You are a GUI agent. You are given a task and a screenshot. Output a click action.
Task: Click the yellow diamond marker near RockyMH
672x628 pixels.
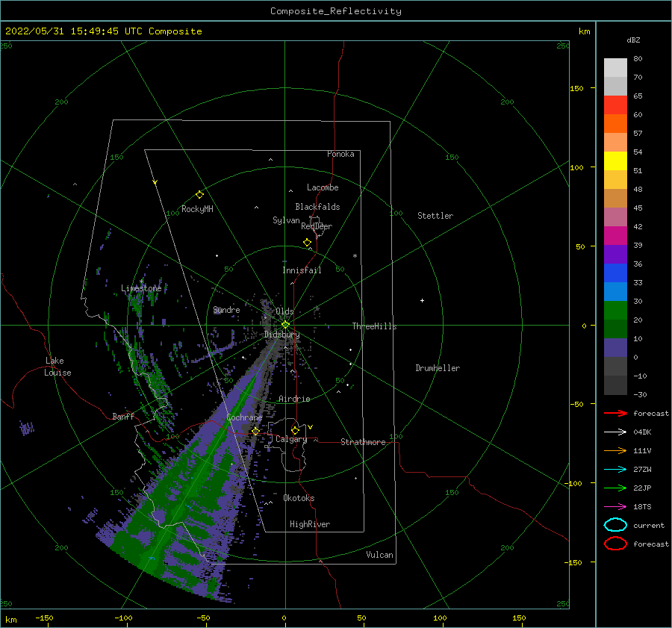coord(199,195)
